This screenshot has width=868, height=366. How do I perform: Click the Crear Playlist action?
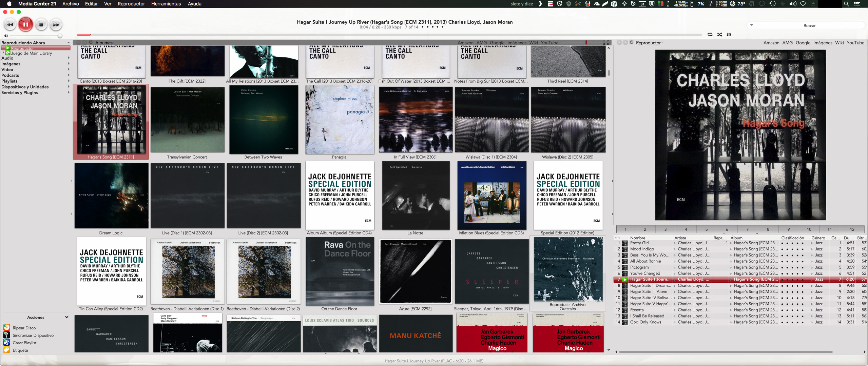click(24, 343)
